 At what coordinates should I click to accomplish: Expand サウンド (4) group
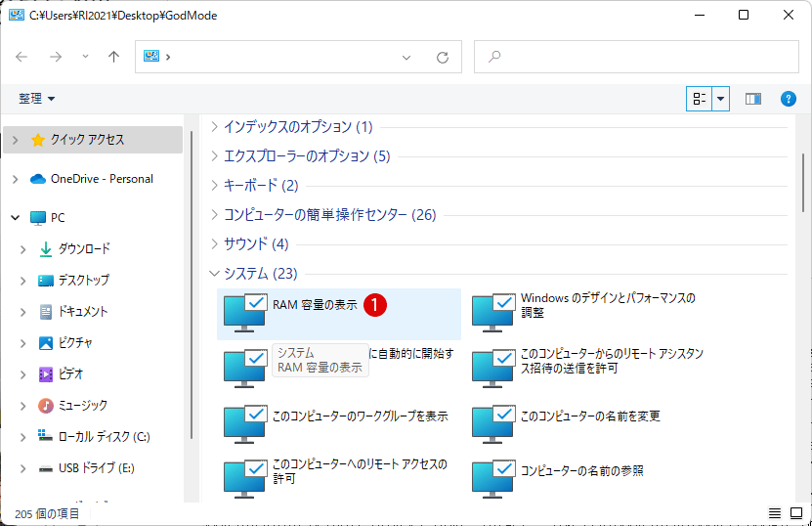(214, 243)
